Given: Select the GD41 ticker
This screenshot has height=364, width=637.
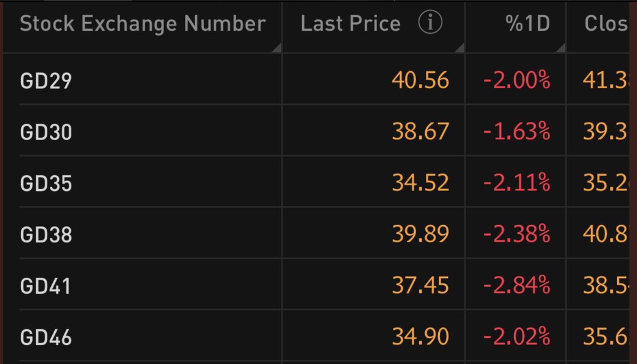Looking at the screenshot, I should pos(46,286).
